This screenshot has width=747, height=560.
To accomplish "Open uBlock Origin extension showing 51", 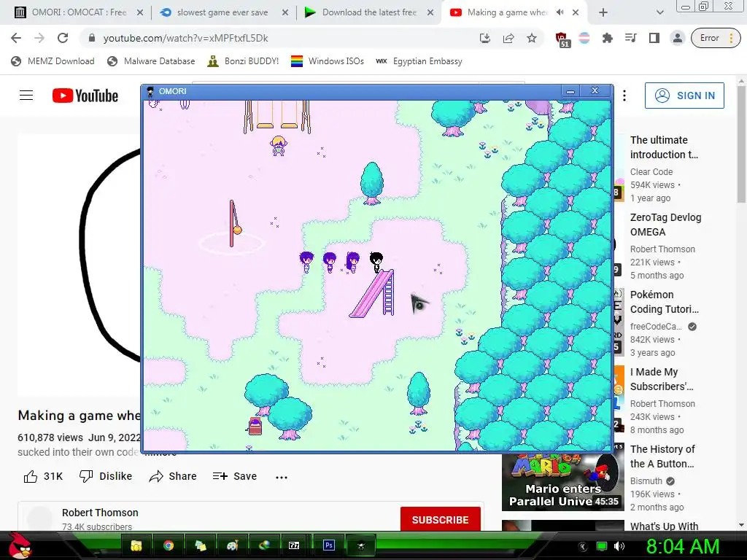I will (562, 39).
